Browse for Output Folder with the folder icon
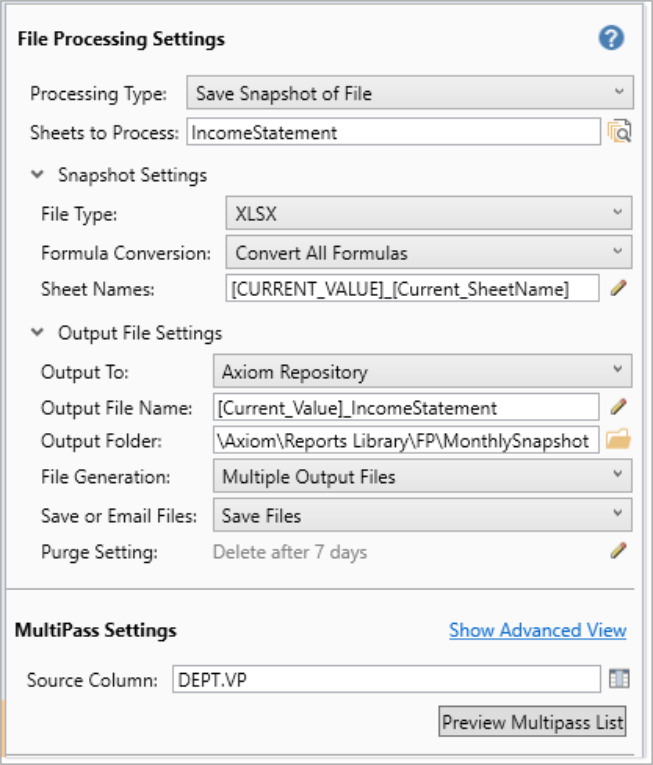653x765 pixels. coord(619,440)
